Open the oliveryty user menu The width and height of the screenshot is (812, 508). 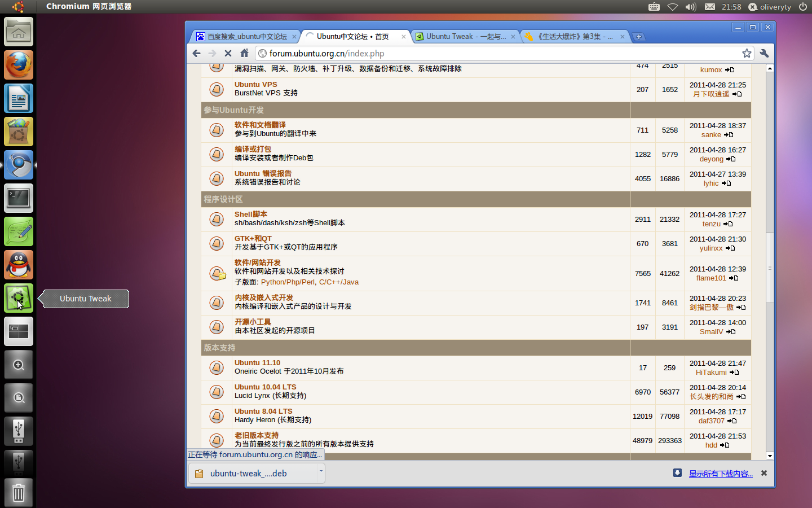[770, 7]
